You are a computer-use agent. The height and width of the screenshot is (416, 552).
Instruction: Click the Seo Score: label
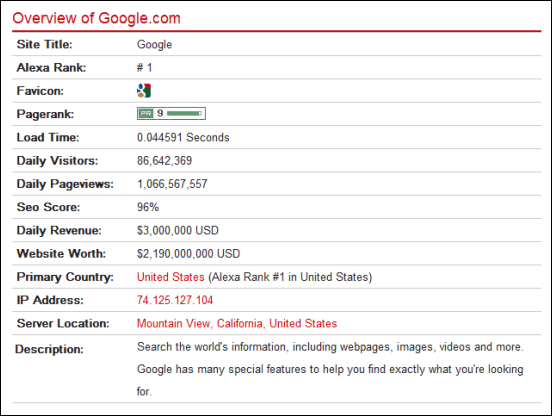coord(49,207)
